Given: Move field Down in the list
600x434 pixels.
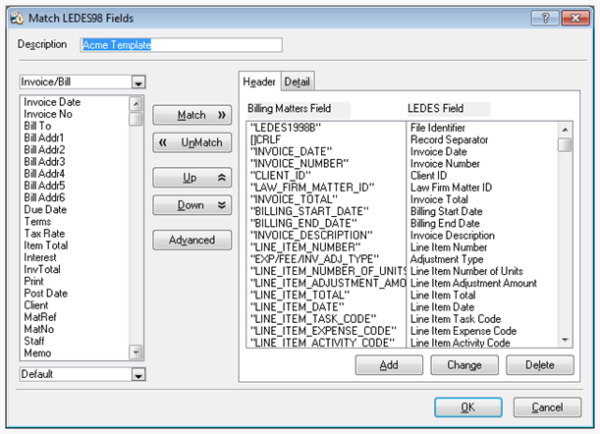Looking at the screenshot, I should pos(192,205).
